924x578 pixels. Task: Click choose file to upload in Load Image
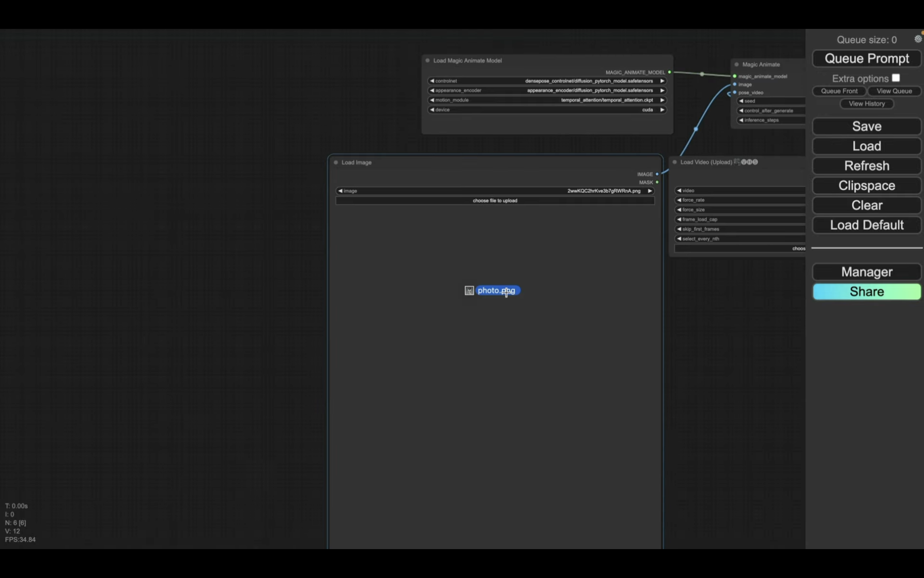pyautogui.click(x=495, y=200)
